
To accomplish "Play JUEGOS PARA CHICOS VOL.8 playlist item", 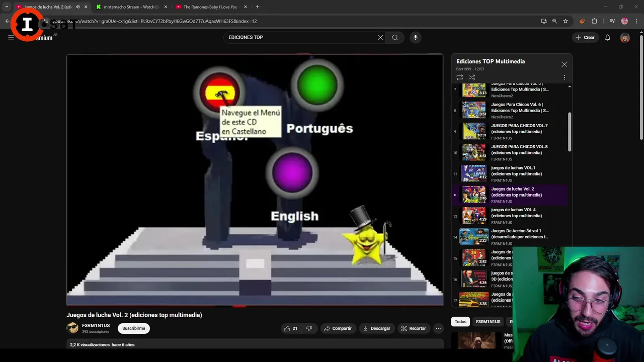I will (510, 152).
